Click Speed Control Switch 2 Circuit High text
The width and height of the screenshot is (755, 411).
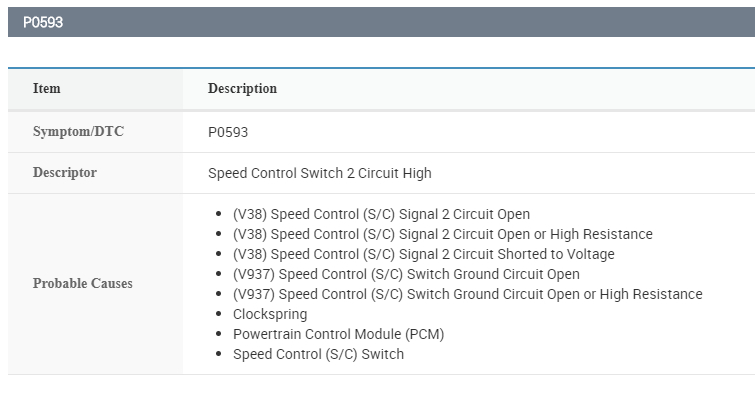coord(320,173)
